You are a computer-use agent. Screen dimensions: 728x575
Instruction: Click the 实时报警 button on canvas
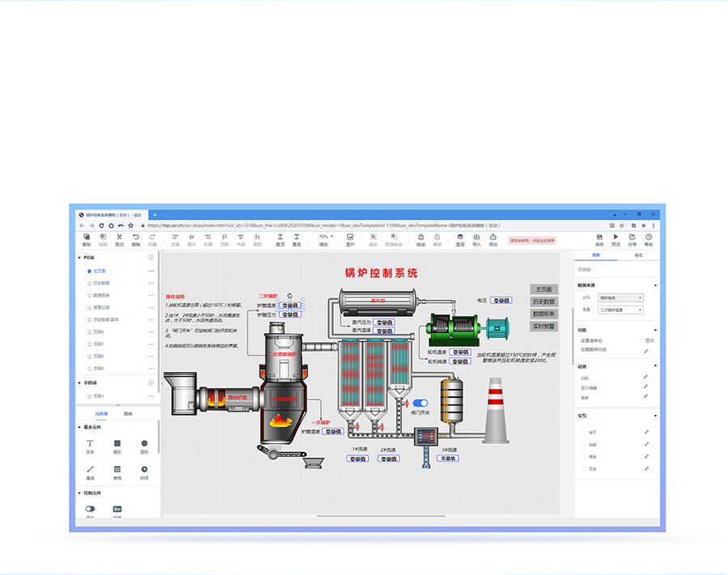point(544,326)
